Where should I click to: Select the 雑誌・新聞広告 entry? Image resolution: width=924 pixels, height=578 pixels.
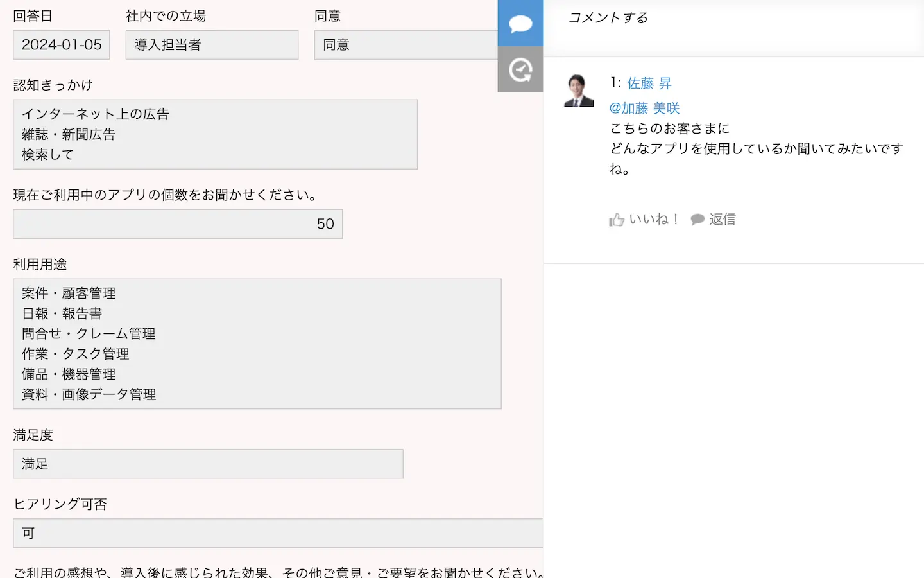69,135
